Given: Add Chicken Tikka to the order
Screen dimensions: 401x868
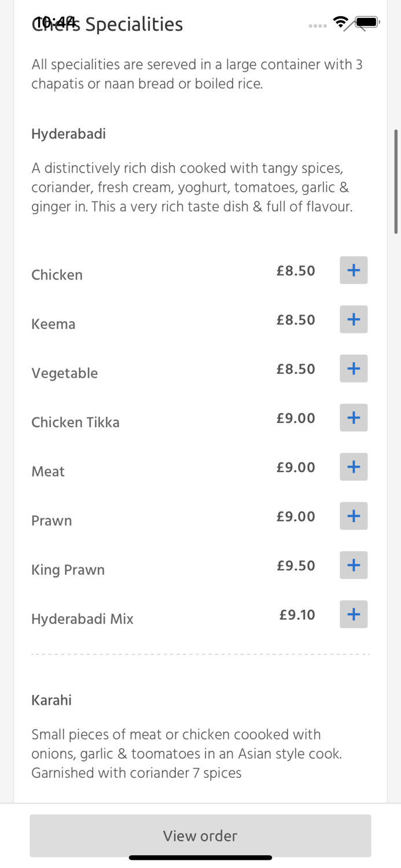Looking at the screenshot, I should (353, 418).
